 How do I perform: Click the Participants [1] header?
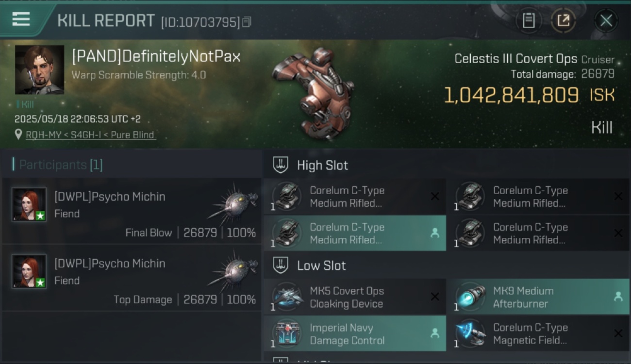pos(61,165)
